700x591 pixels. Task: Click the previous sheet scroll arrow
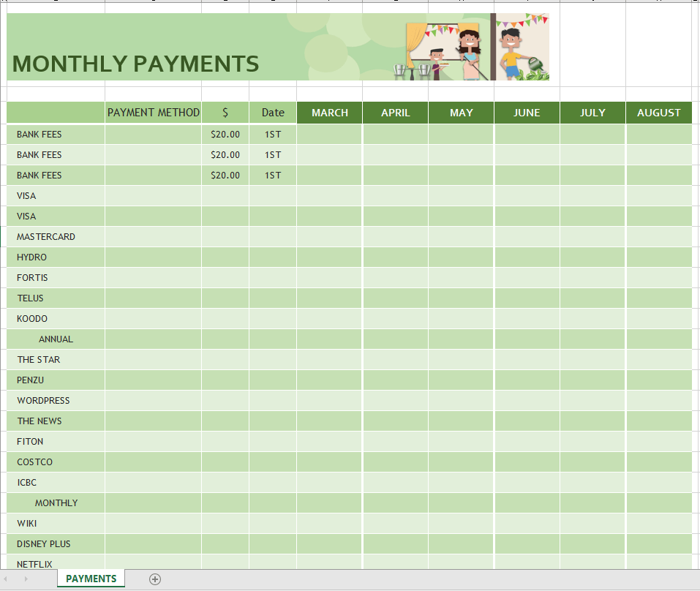(x=8, y=579)
